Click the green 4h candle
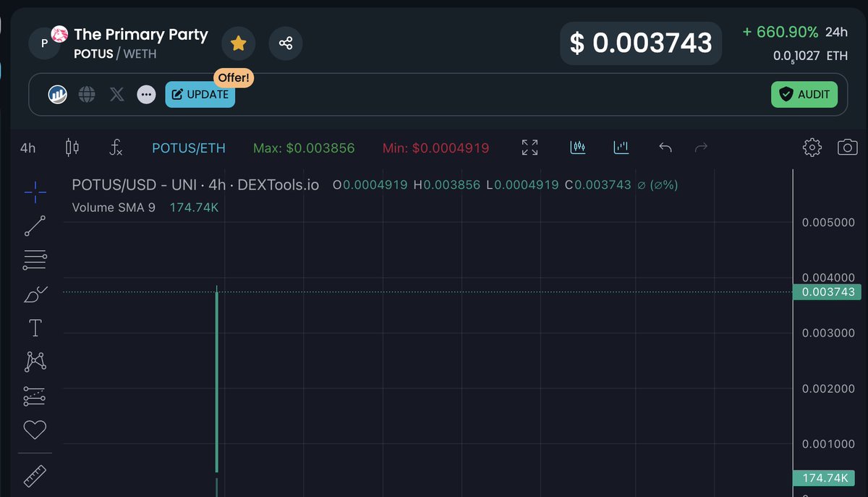This screenshot has height=497, width=868. [217, 379]
